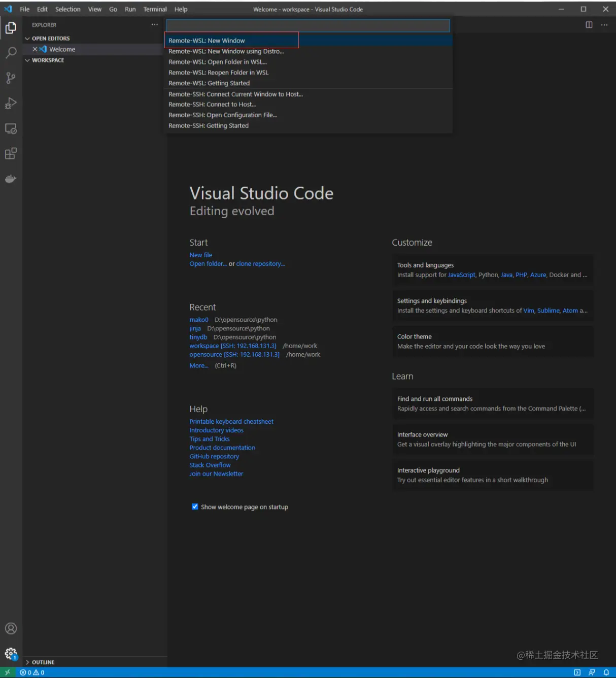Open the Extensions view
Image resolution: width=616 pixels, height=678 pixels.
(x=11, y=153)
